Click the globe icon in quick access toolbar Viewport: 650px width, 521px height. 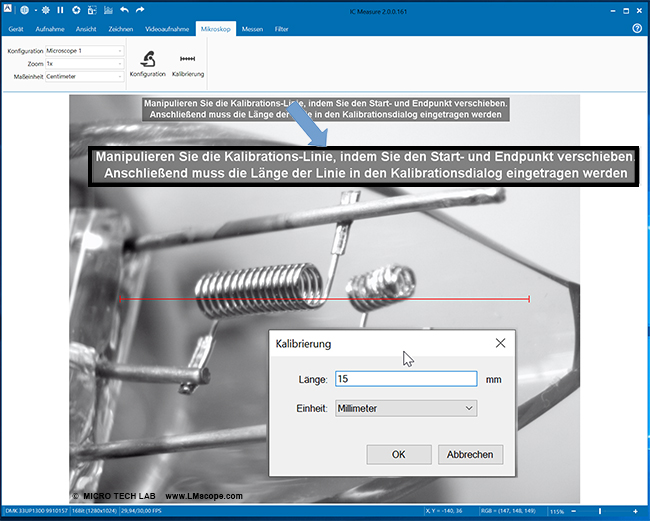(24, 10)
